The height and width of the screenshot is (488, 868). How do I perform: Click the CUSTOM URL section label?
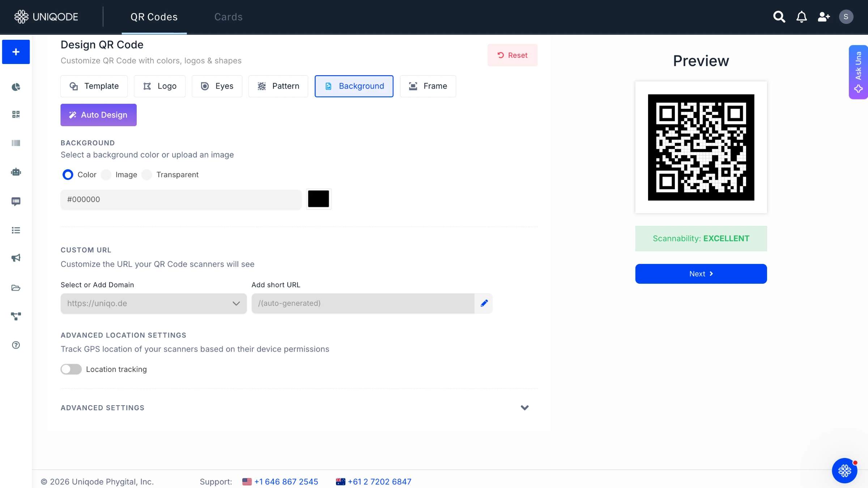tap(86, 250)
